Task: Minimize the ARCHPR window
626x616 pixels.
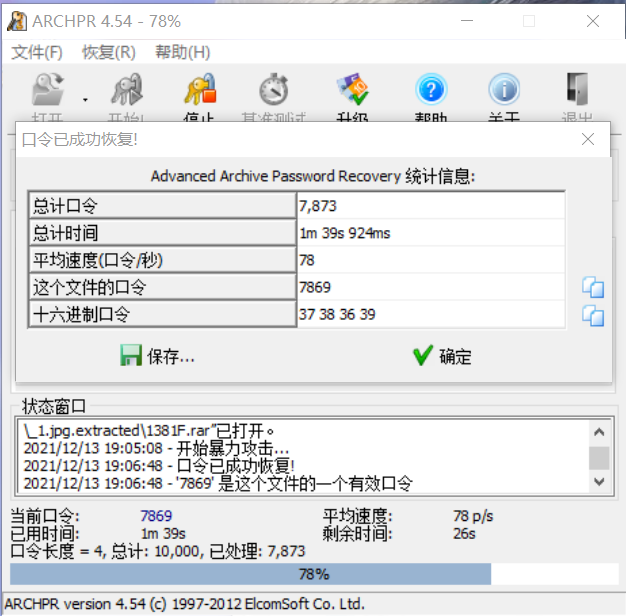Action: tap(467, 21)
